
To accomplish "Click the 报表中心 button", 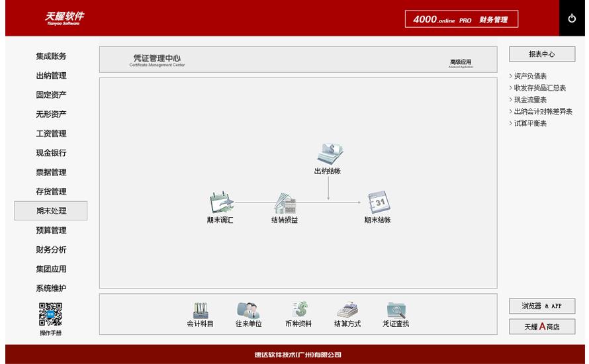I will click(542, 54).
